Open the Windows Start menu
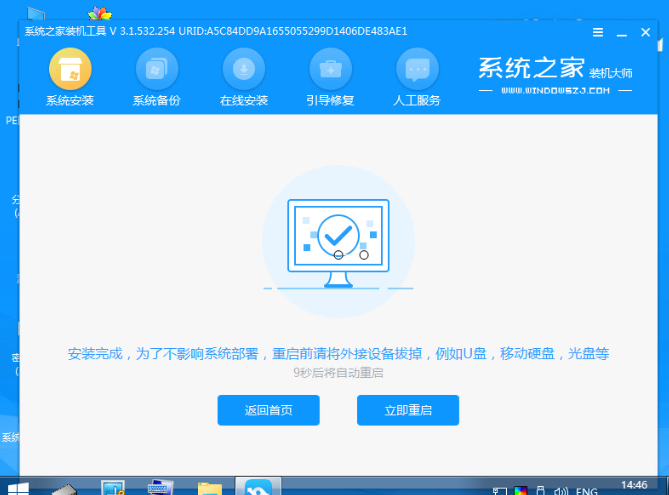The height and width of the screenshot is (495, 669). [x=17, y=488]
